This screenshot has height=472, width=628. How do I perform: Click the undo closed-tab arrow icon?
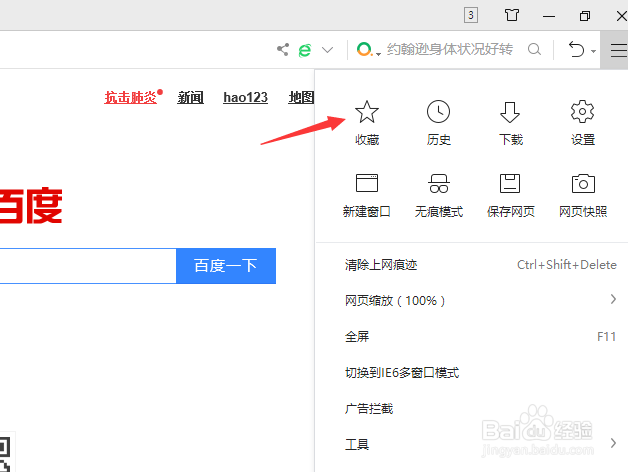pyautogui.click(x=576, y=50)
